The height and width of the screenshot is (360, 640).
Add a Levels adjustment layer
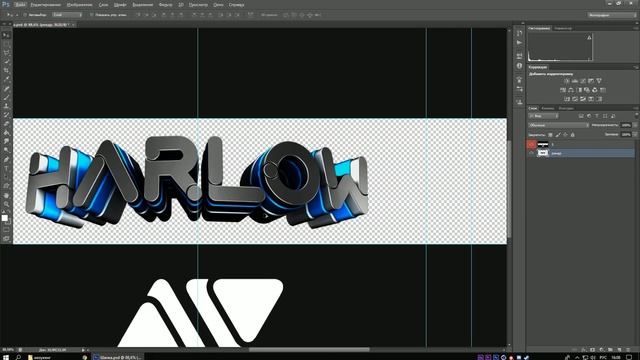pyautogui.click(x=575, y=81)
